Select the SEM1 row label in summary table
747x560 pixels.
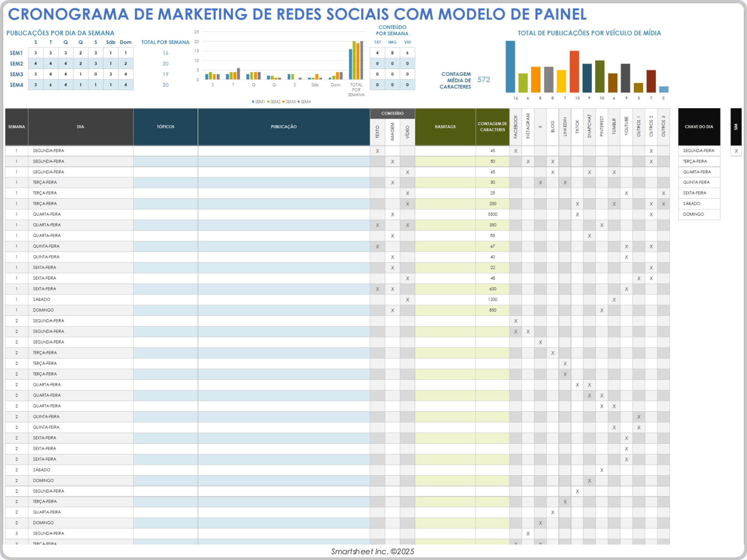(x=16, y=53)
